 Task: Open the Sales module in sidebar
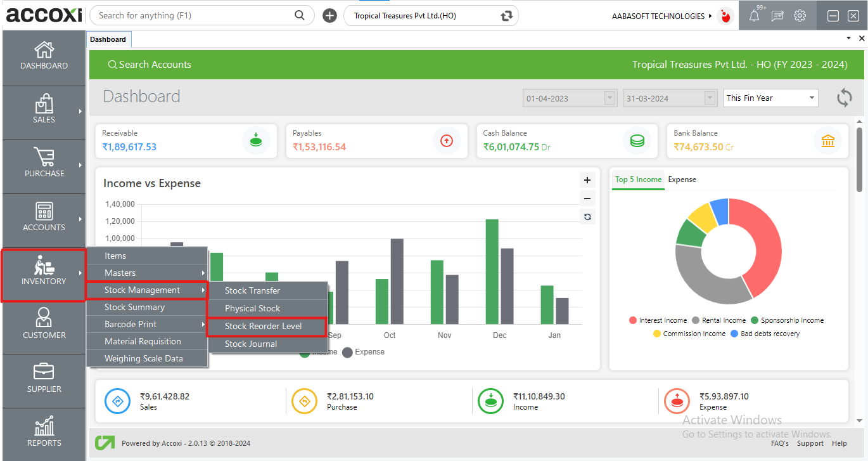[44, 110]
